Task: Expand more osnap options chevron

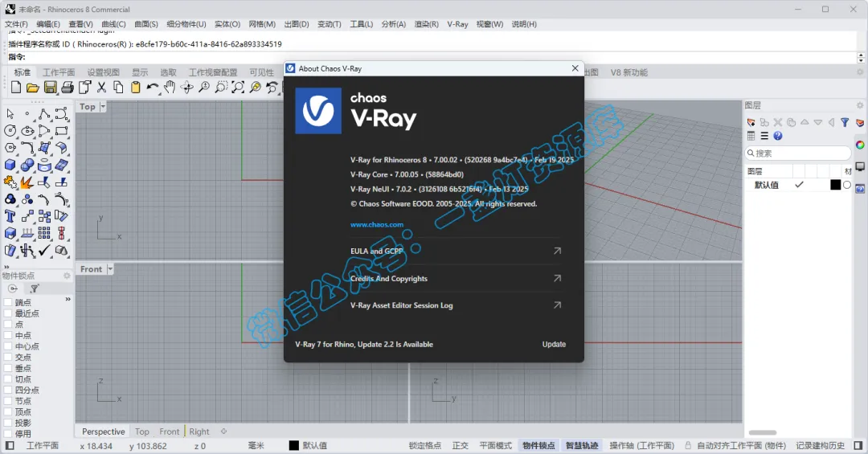Action: click(68, 299)
